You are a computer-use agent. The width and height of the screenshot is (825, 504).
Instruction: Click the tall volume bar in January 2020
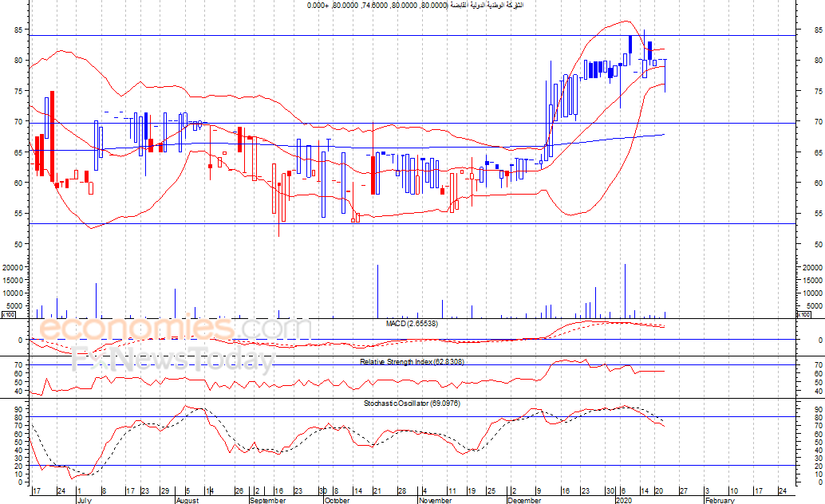pyautogui.click(x=625, y=291)
